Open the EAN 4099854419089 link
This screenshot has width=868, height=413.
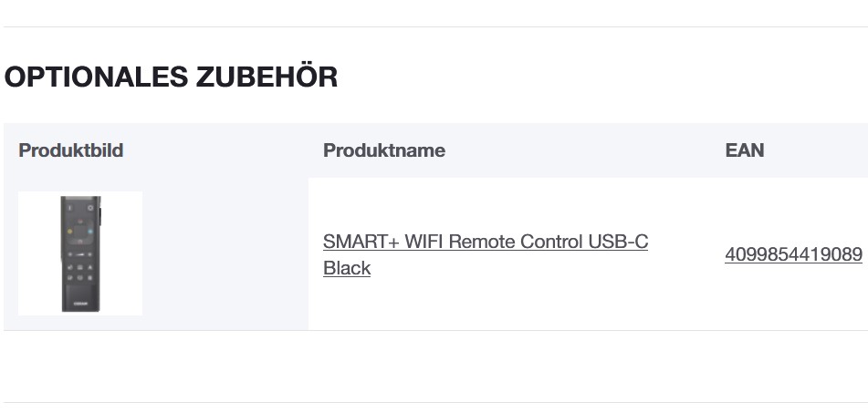pyautogui.click(x=793, y=254)
